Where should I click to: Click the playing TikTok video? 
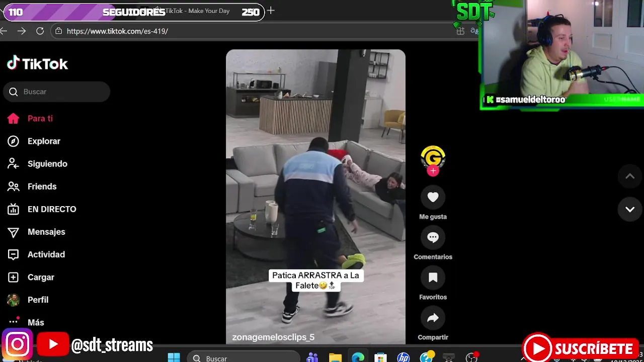315,196
